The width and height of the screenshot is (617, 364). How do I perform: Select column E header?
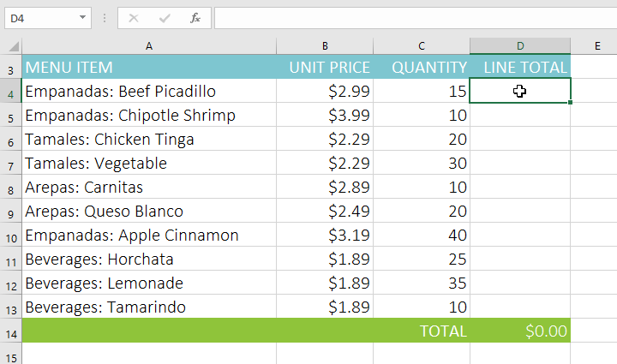596,46
